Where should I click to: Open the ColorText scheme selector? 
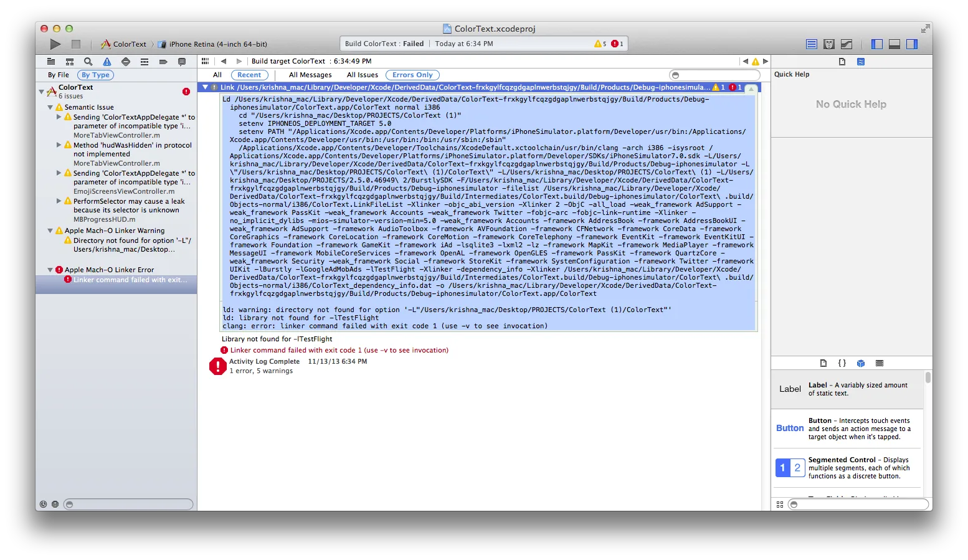(123, 44)
